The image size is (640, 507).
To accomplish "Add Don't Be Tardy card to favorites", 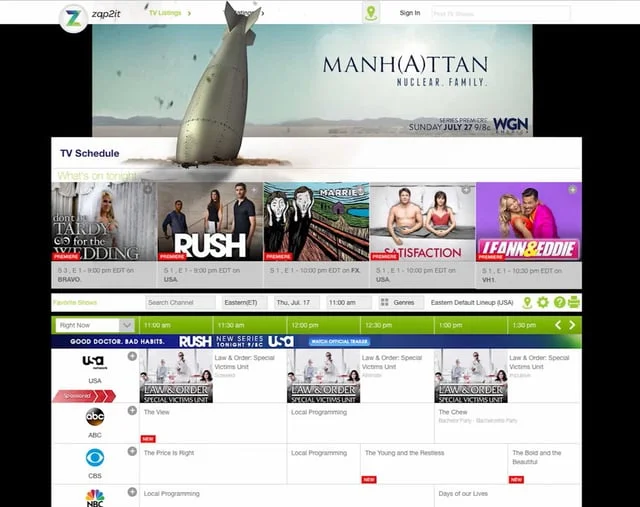I will click(148, 189).
